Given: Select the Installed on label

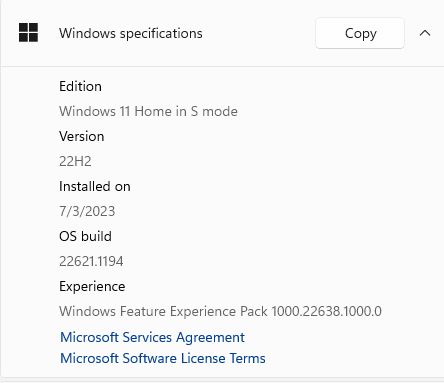Looking at the screenshot, I should click(x=95, y=186).
